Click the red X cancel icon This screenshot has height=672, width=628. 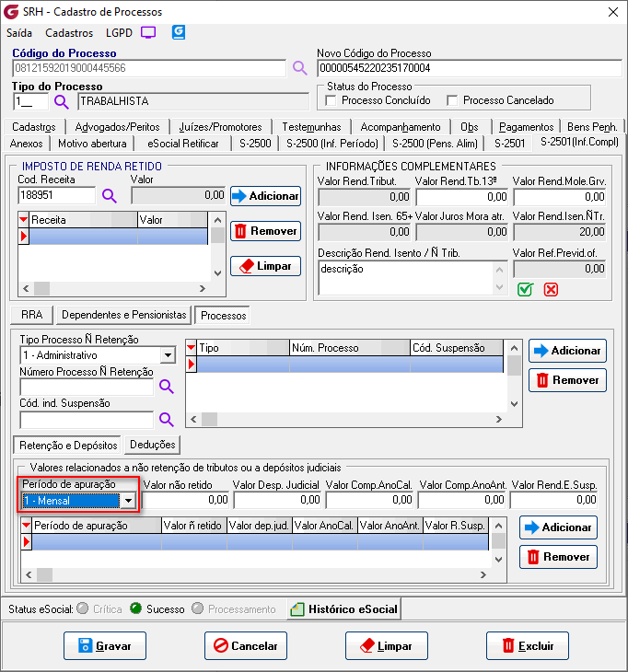click(551, 289)
